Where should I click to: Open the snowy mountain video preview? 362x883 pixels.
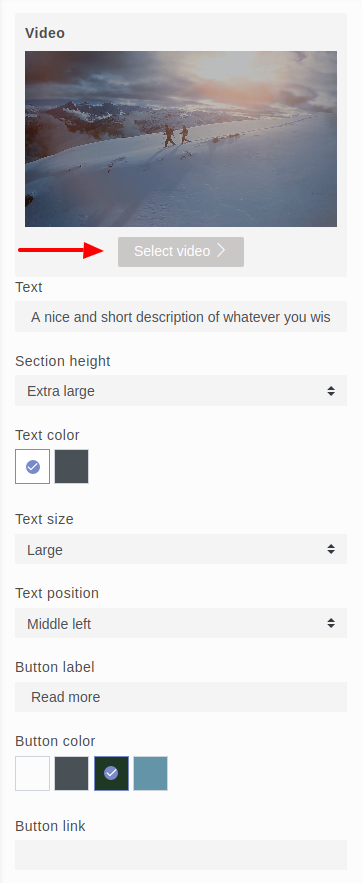pos(181,139)
